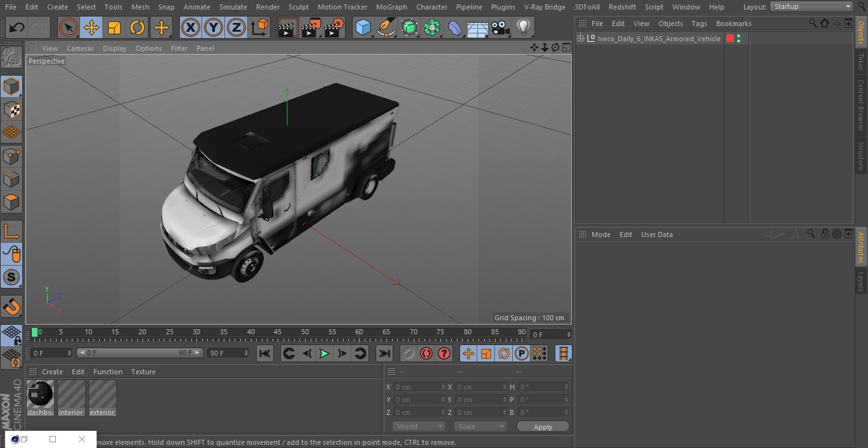The width and height of the screenshot is (868, 448).
Task: Click the Undo arrow icon
Action: coord(17,27)
